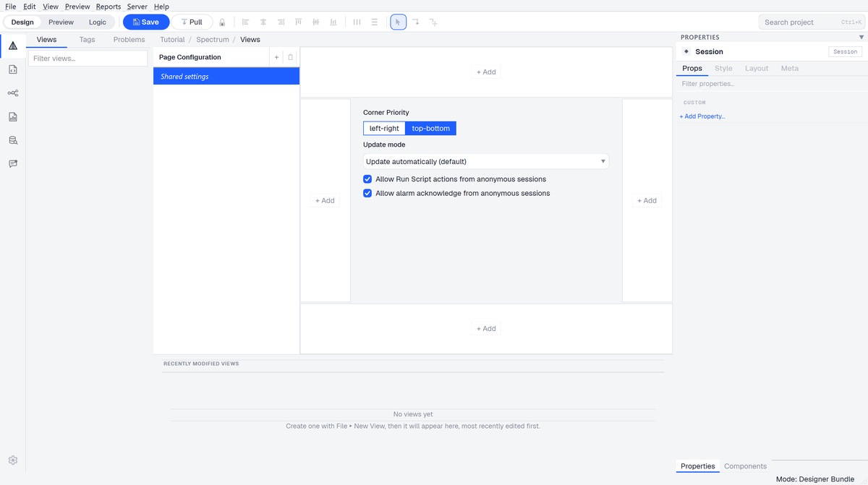
Task: Click Spectrum in the breadcrumb
Action: [213, 40]
